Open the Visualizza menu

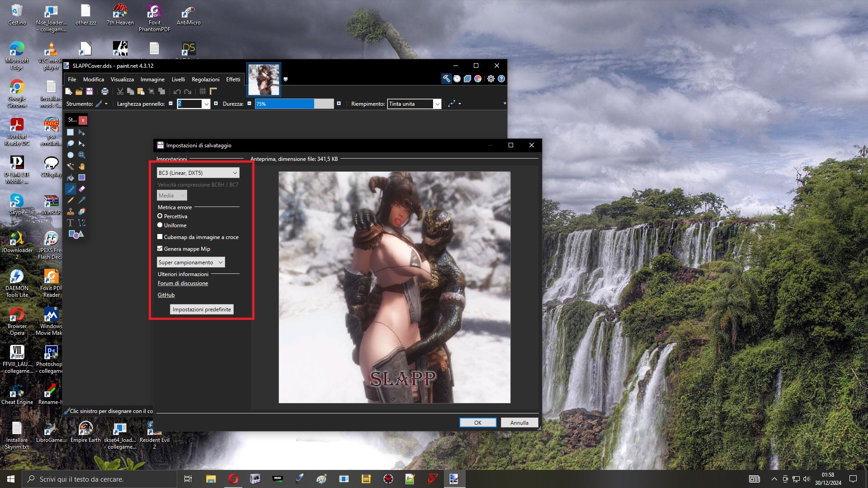tap(122, 79)
